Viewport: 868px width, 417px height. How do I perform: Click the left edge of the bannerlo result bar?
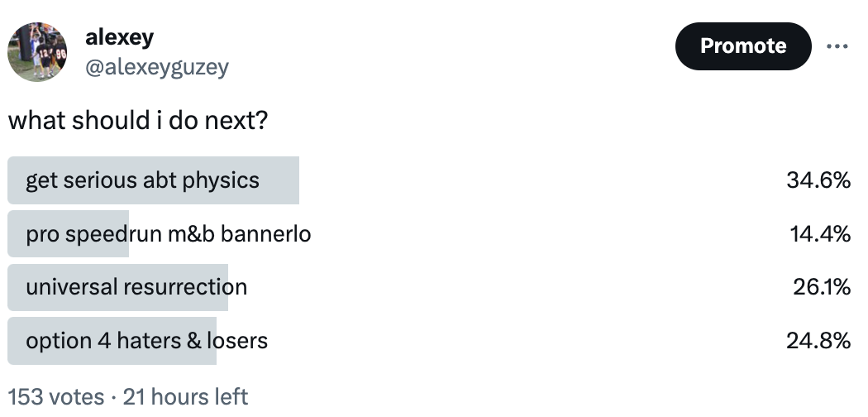pos(13,234)
